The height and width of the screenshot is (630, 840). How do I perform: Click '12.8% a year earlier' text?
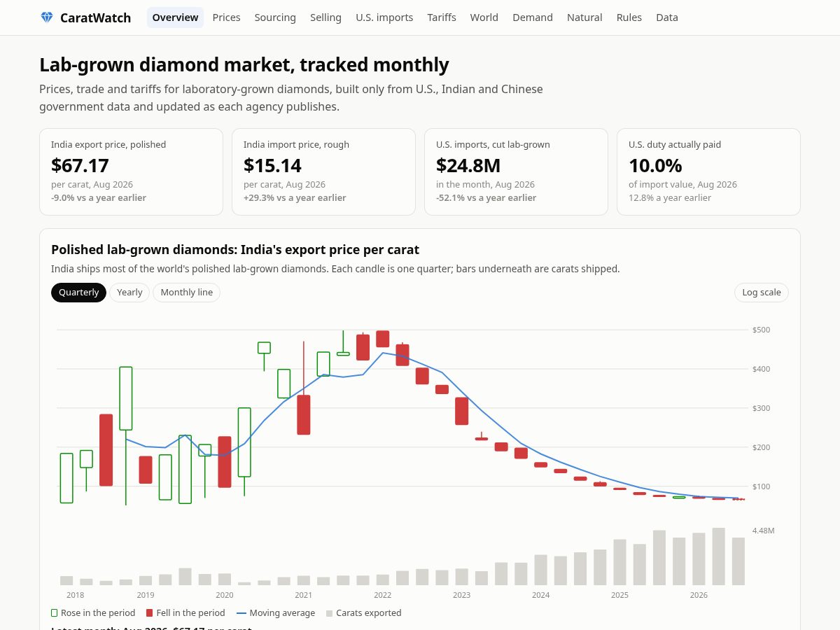pyautogui.click(x=670, y=197)
